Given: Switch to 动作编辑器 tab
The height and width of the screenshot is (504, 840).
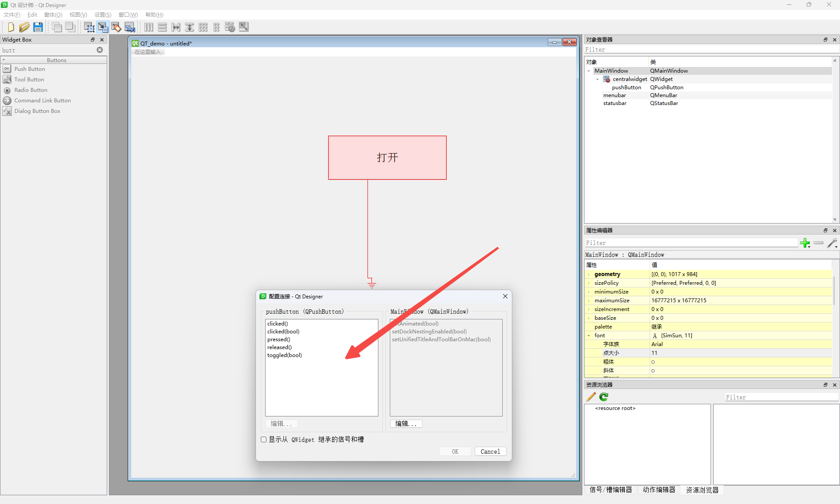Looking at the screenshot, I should 659,490.
